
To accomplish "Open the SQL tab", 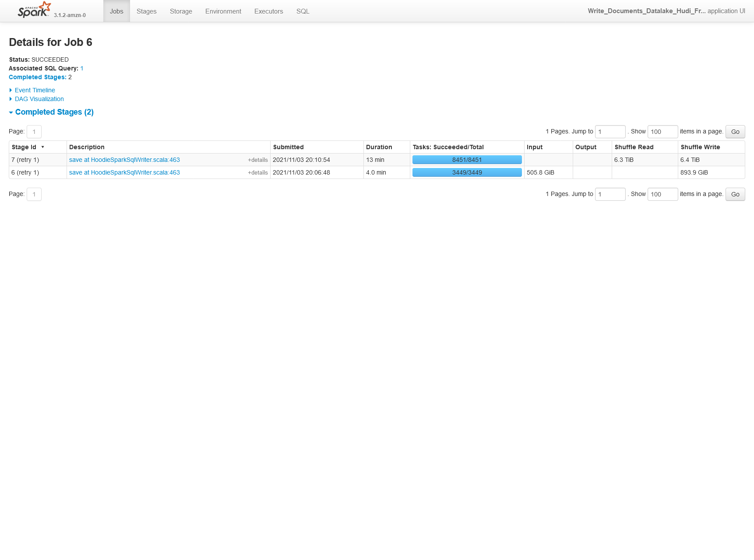I will coord(302,11).
